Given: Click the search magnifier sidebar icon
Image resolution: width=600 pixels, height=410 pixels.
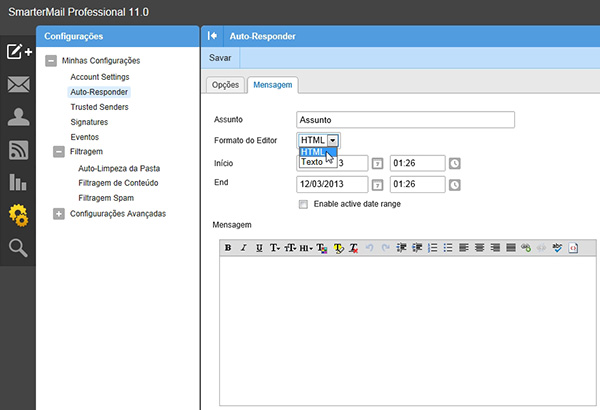Looking at the screenshot, I should [18, 248].
